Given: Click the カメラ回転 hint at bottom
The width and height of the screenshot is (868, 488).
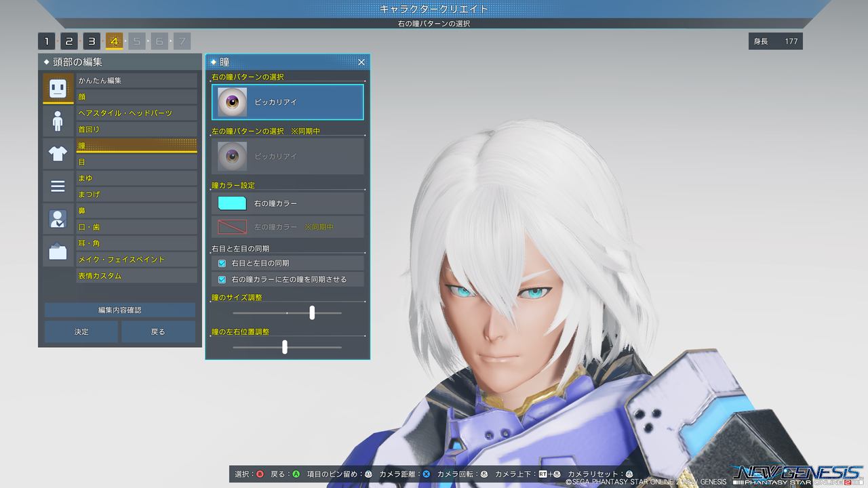Looking at the screenshot, I should click(463, 474).
